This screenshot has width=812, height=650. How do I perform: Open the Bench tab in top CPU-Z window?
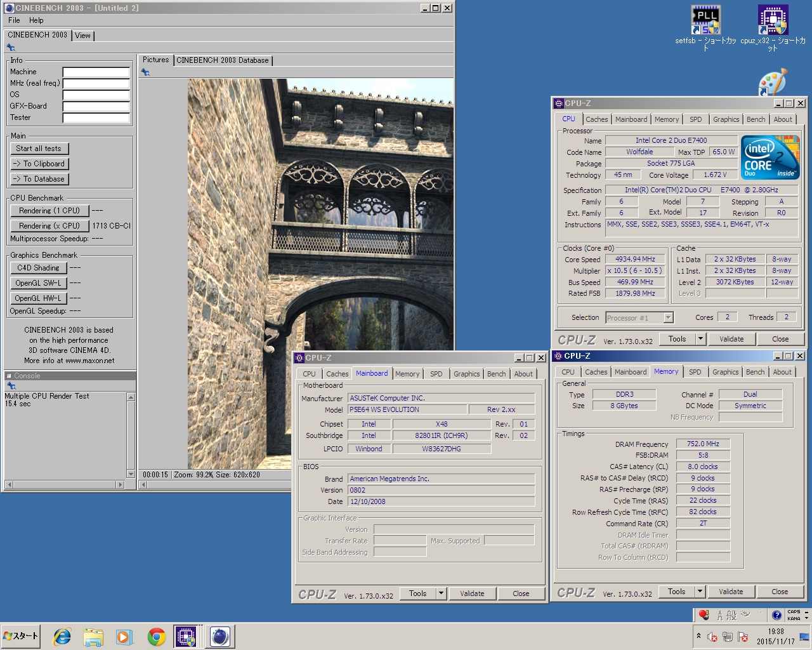pos(756,119)
